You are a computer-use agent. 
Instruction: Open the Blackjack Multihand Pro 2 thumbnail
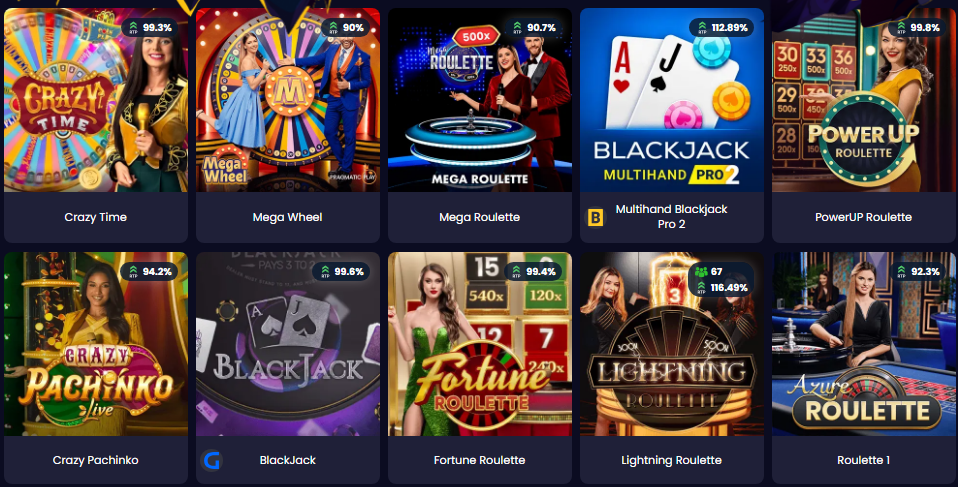[671, 100]
